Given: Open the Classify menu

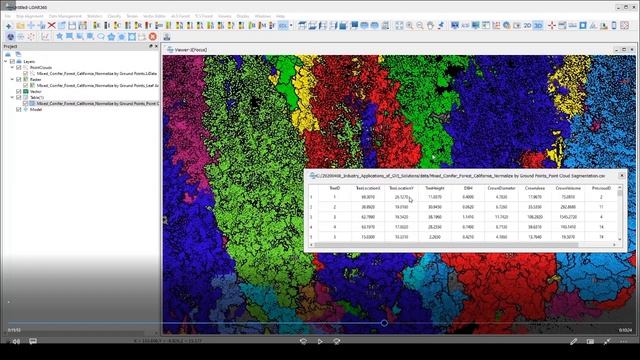Looking at the screenshot, I should (x=114, y=16).
